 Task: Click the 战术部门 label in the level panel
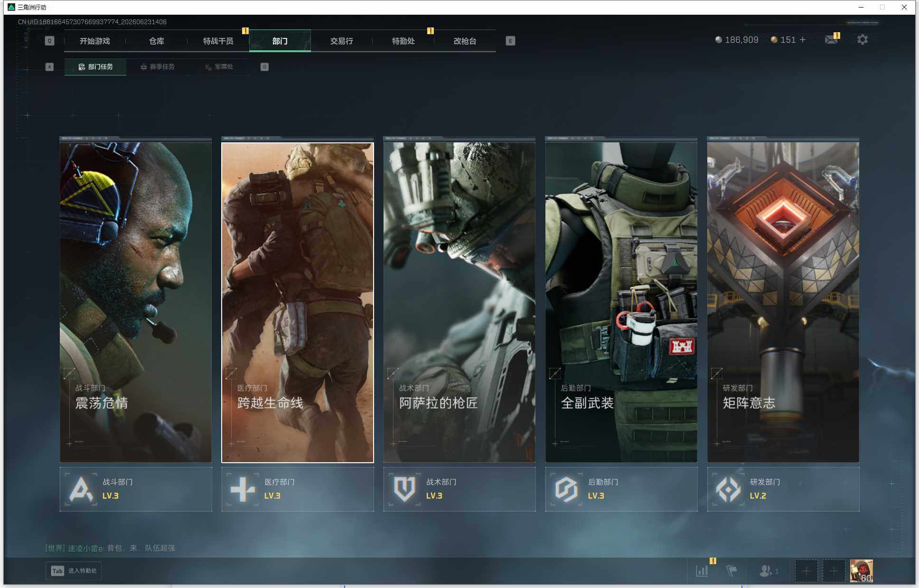coord(441,482)
